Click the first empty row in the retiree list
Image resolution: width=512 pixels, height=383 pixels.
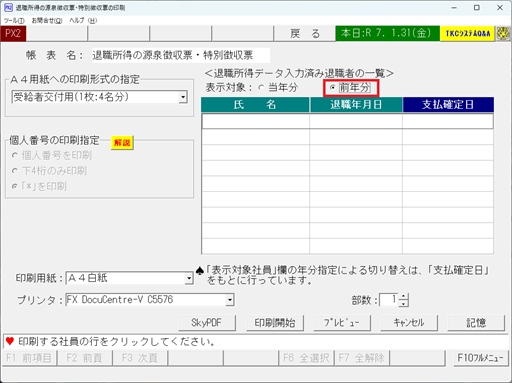click(x=347, y=121)
